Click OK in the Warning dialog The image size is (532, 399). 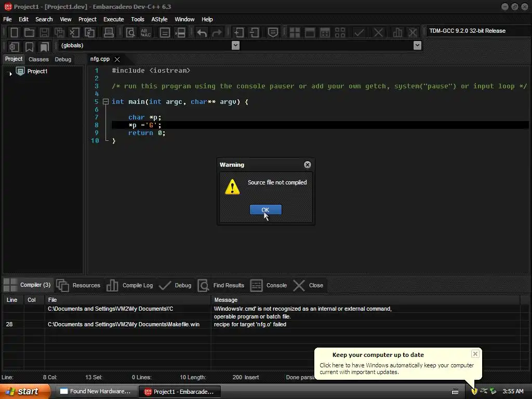click(x=265, y=210)
